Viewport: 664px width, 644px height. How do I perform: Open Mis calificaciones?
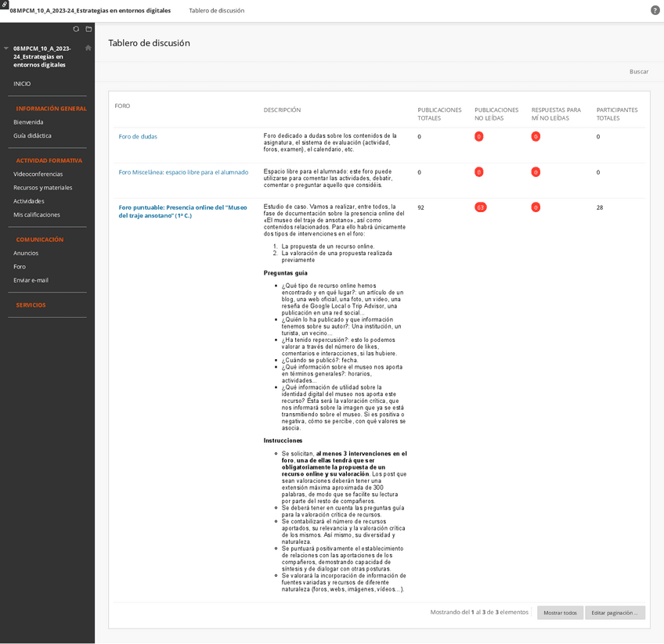(37, 215)
